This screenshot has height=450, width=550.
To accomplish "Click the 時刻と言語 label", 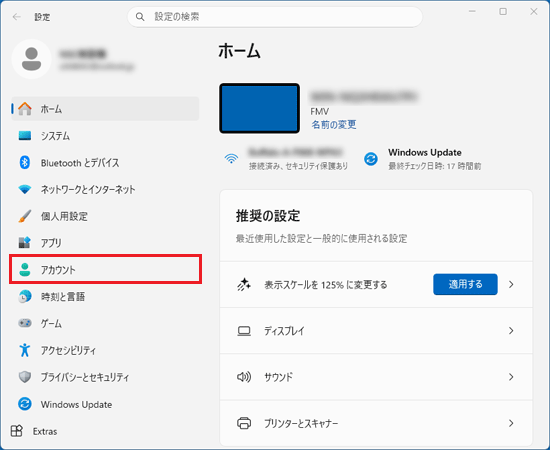I will [x=63, y=297].
